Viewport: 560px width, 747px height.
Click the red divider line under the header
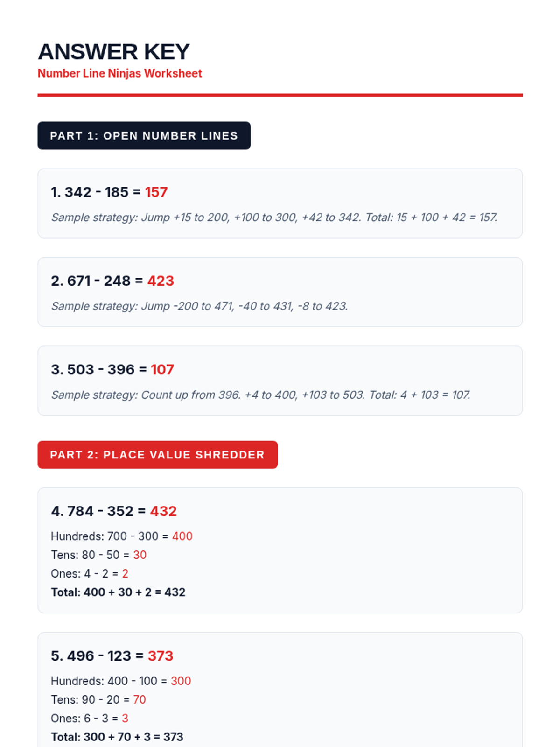[280, 95]
